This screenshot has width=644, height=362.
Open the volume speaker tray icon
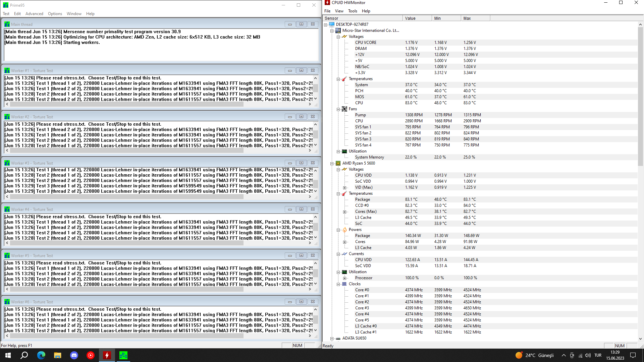588,355
